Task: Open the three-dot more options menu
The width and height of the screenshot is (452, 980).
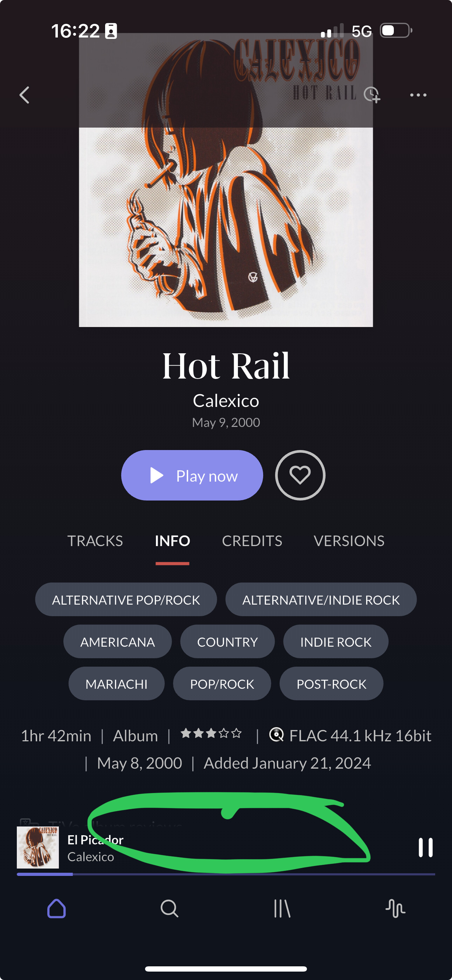Action: point(418,95)
